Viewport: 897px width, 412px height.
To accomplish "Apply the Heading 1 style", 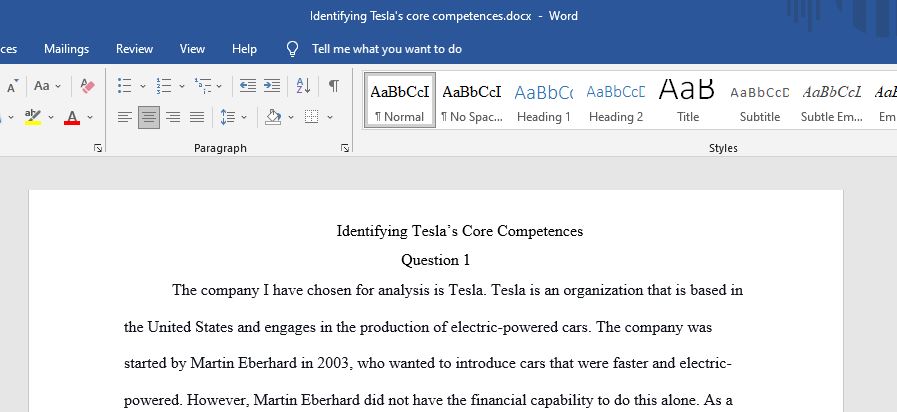I will [x=543, y=101].
